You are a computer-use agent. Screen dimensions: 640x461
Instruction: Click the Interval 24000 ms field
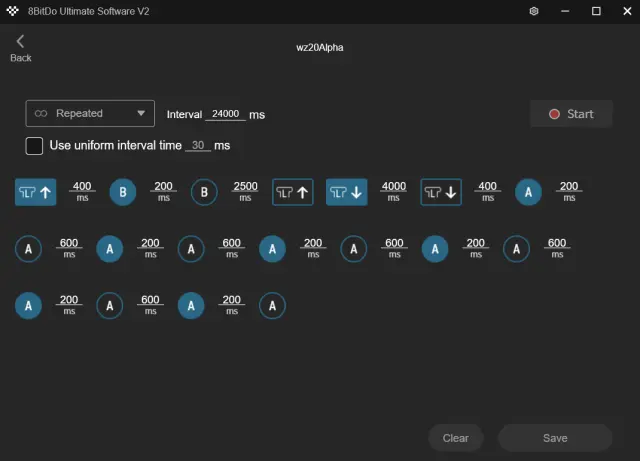click(x=225, y=114)
